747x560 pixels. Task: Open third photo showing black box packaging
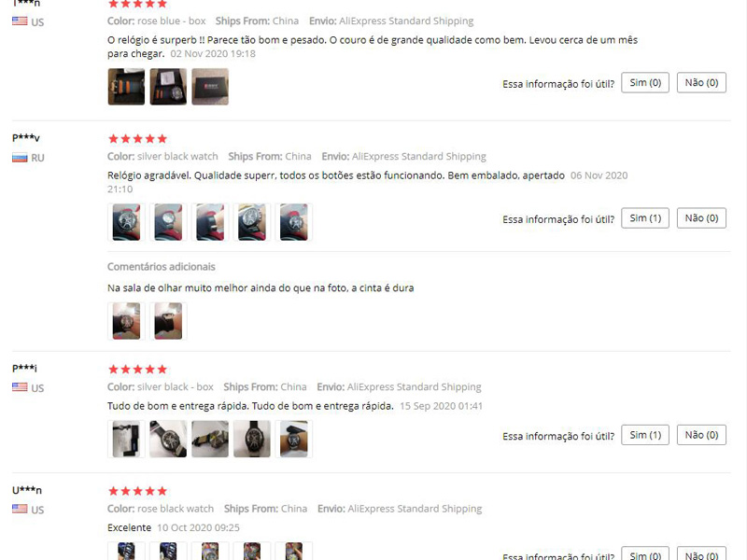click(x=210, y=87)
